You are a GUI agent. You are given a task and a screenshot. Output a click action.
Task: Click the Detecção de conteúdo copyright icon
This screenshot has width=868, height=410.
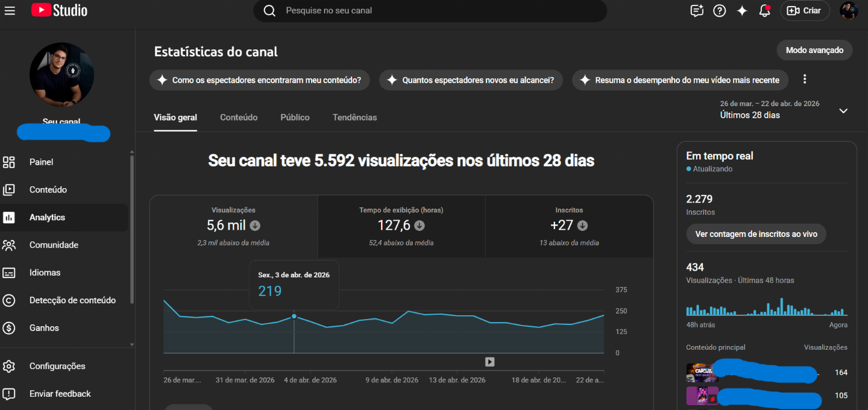pyautogui.click(x=9, y=300)
